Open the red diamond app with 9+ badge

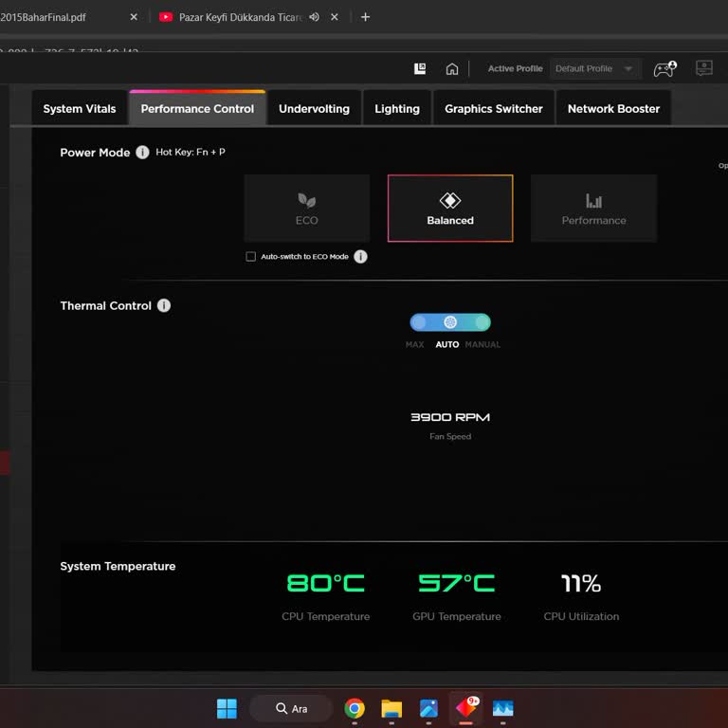[466, 707]
